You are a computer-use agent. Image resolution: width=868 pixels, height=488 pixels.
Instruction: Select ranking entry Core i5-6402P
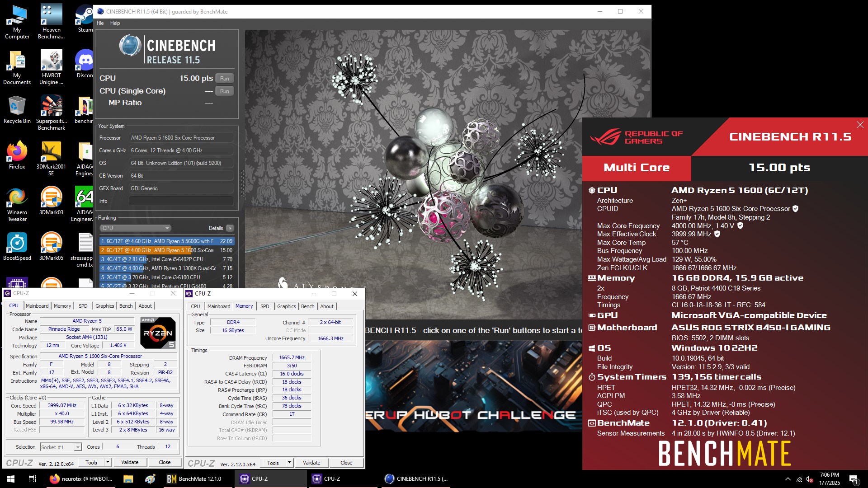[x=167, y=259]
